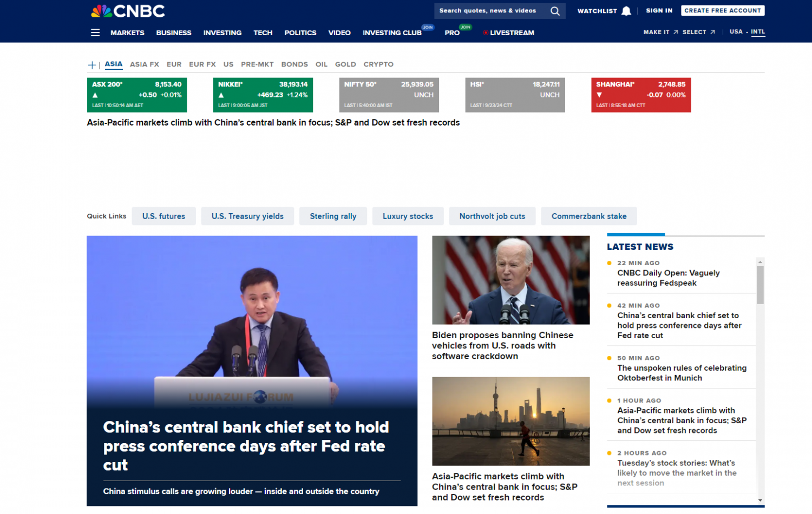Select the CRYPTO tab

coord(378,64)
